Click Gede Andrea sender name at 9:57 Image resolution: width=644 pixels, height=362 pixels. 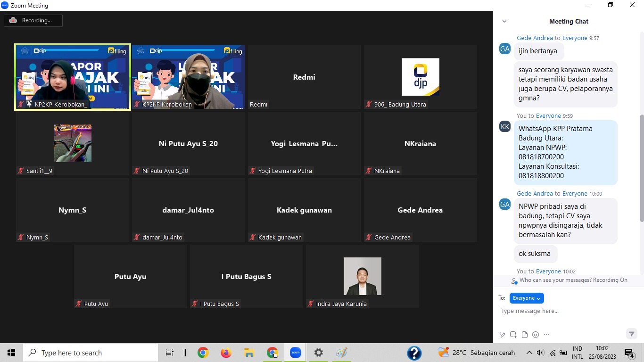point(535,38)
